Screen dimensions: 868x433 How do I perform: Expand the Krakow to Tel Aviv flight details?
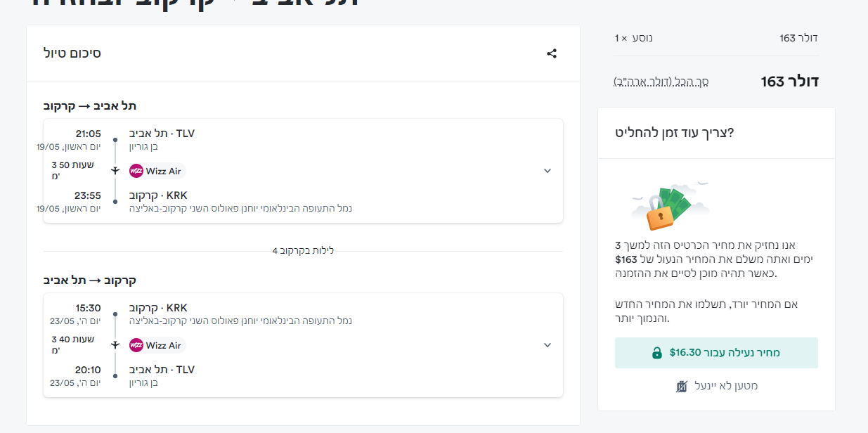point(548,345)
